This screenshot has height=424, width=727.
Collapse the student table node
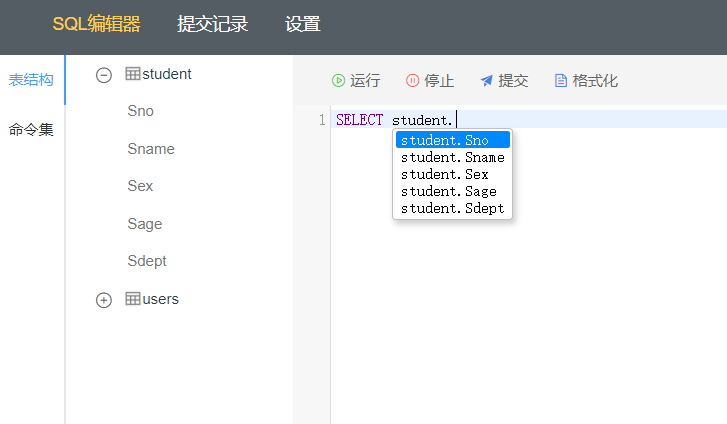click(x=104, y=75)
